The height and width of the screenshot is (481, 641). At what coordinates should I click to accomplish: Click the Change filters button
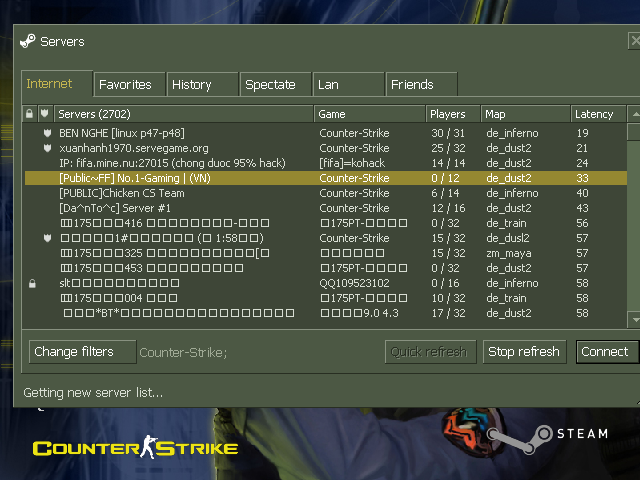(x=83, y=351)
